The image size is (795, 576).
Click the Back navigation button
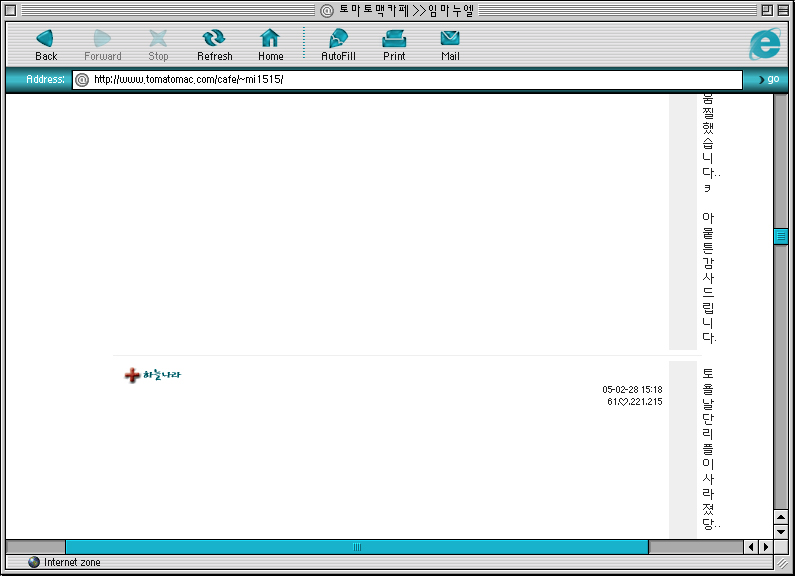[x=46, y=44]
